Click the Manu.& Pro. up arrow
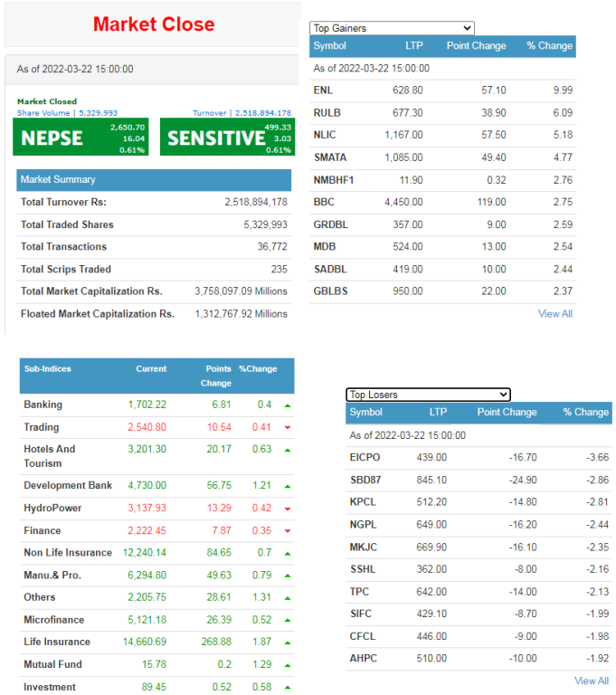 pyautogui.click(x=288, y=576)
